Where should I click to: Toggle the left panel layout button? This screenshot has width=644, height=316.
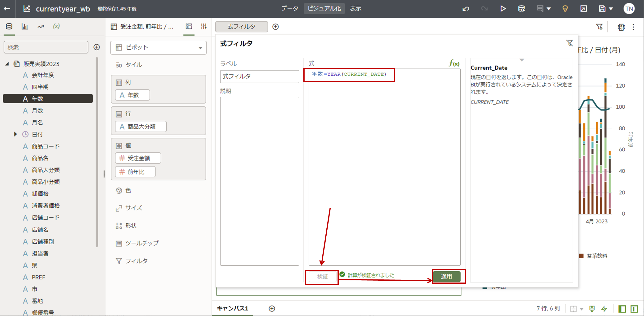[622, 309]
